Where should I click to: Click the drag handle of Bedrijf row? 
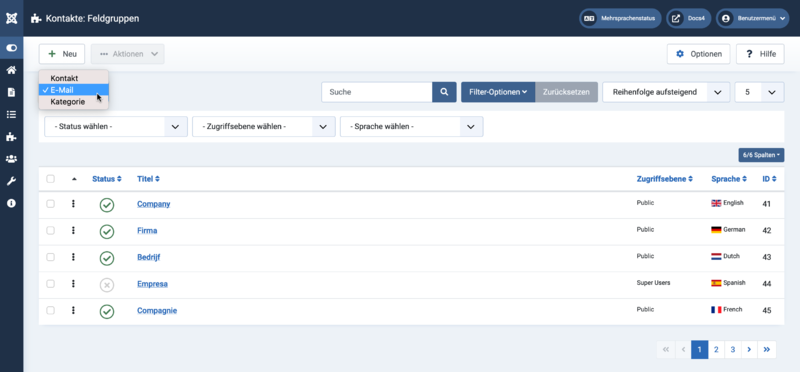pyautogui.click(x=73, y=257)
